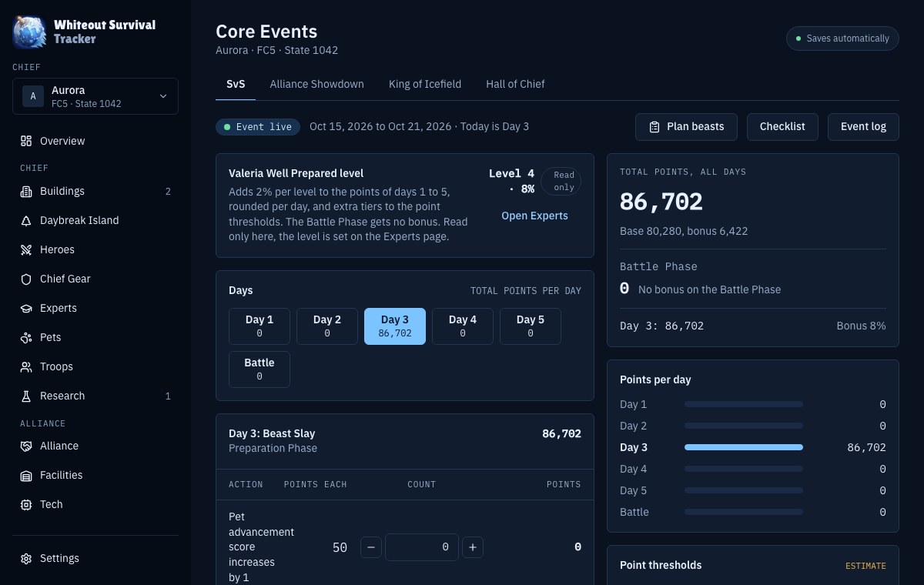Viewport: 924px width, 585px height.
Task: Increase pet advancement count with plus
Action: click(473, 547)
